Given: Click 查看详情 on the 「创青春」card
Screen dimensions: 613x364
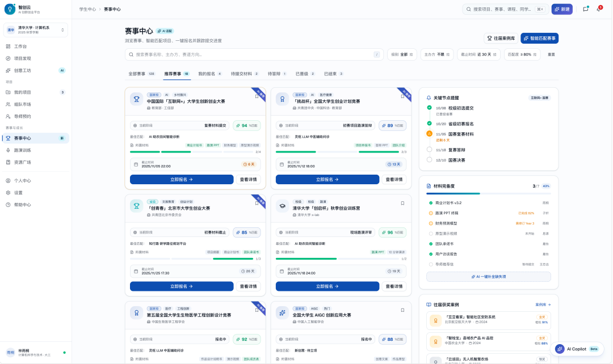Looking at the screenshot, I should point(248,287).
